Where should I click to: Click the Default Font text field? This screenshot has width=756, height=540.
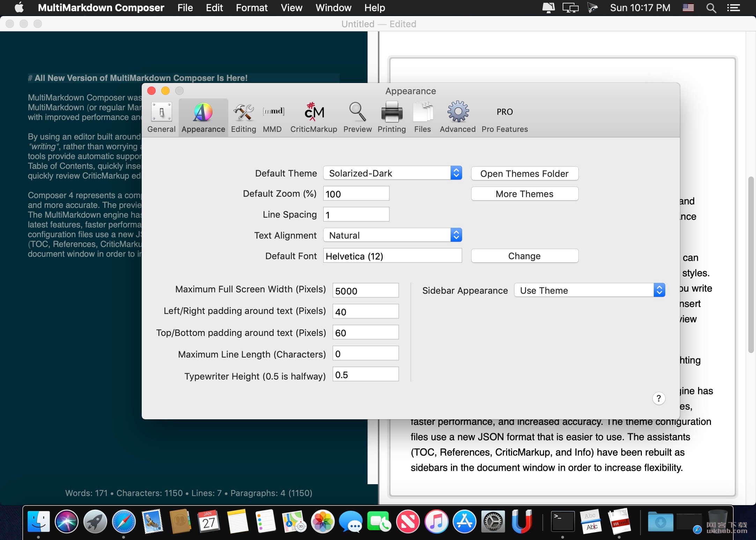(392, 256)
